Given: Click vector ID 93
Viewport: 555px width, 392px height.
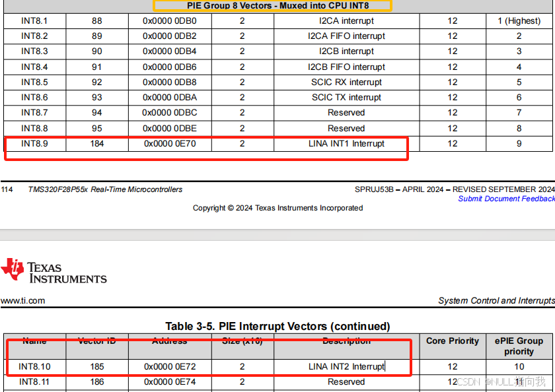Looking at the screenshot, I should coord(96,97).
